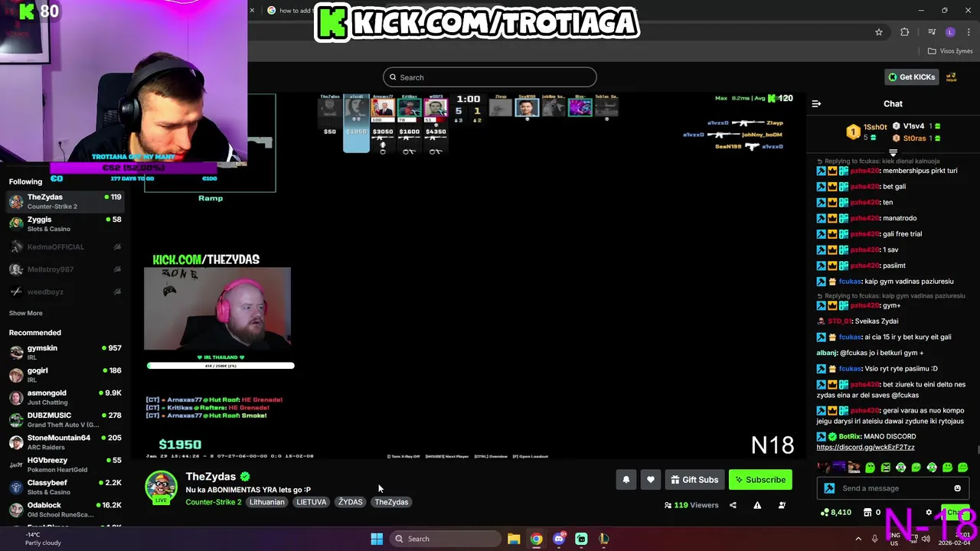Open chat settings gear icon
The width and height of the screenshot is (980, 551).
pos(929,512)
